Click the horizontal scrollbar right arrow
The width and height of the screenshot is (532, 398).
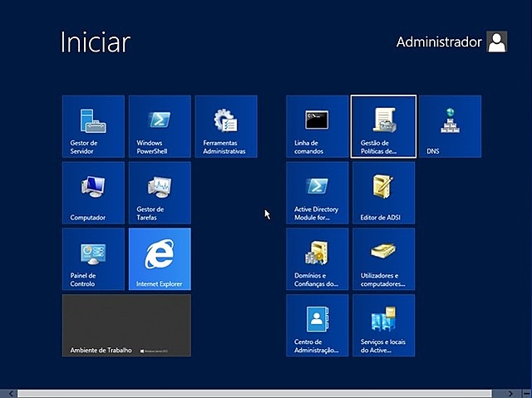coord(510,394)
